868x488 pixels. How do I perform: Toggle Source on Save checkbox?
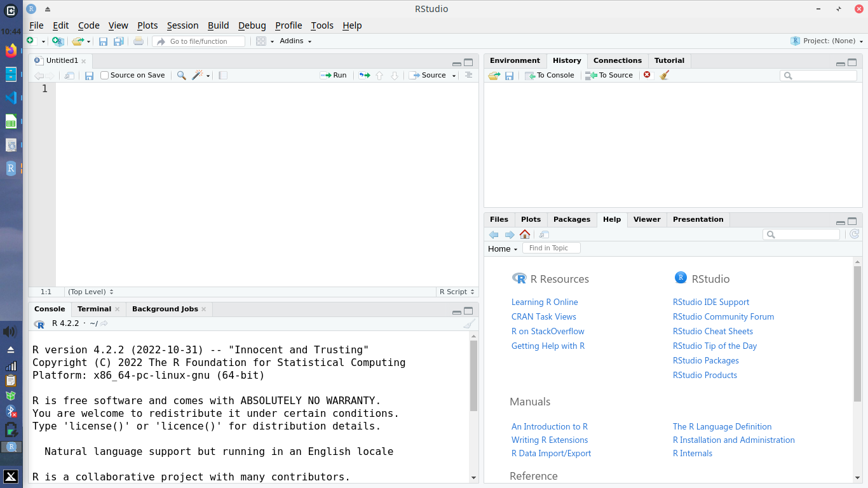(105, 75)
